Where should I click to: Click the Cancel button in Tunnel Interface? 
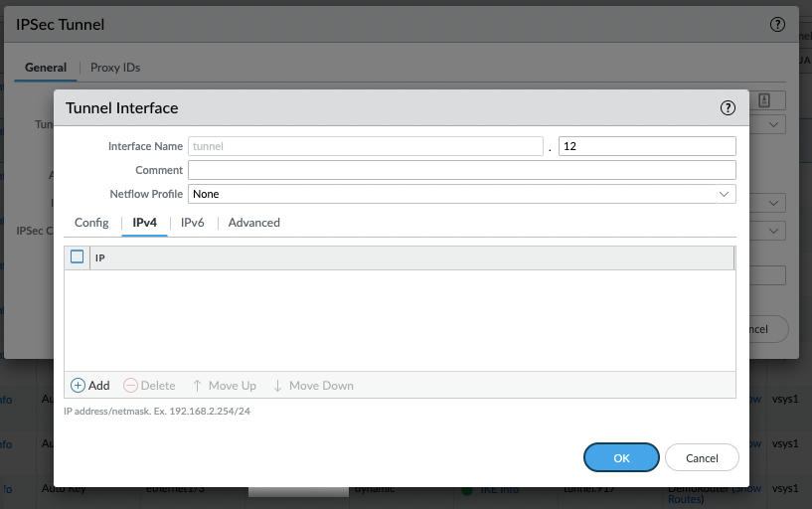tap(702, 457)
